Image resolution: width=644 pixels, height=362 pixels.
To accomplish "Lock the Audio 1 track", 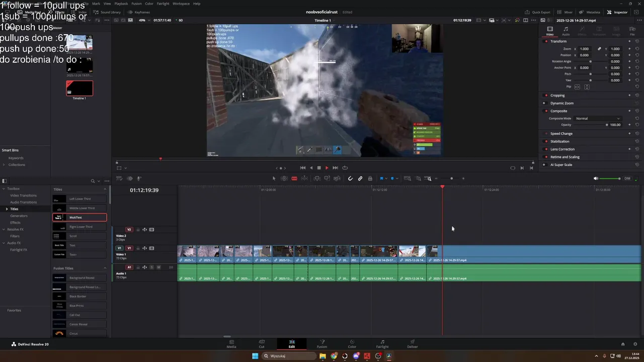I will pyautogui.click(x=138, y=267).
